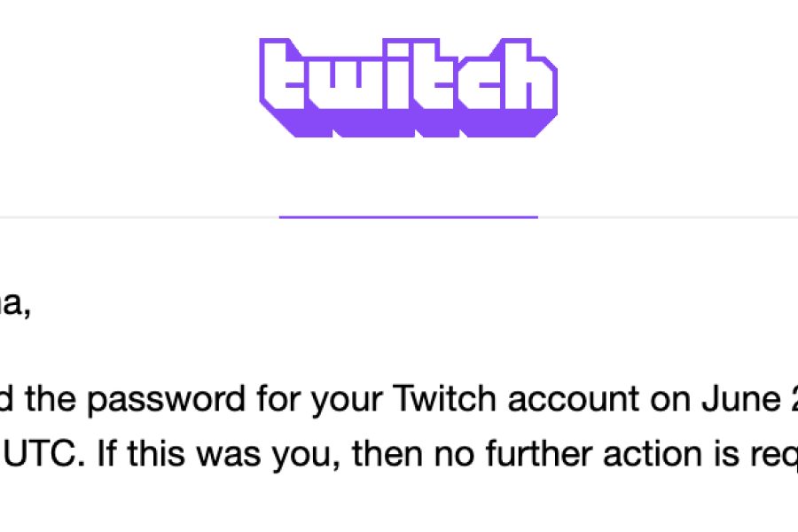This screenshot has height=532, width=798.
Task: Click the greeting line ending in 'na,'
Action: coord(15,305)
